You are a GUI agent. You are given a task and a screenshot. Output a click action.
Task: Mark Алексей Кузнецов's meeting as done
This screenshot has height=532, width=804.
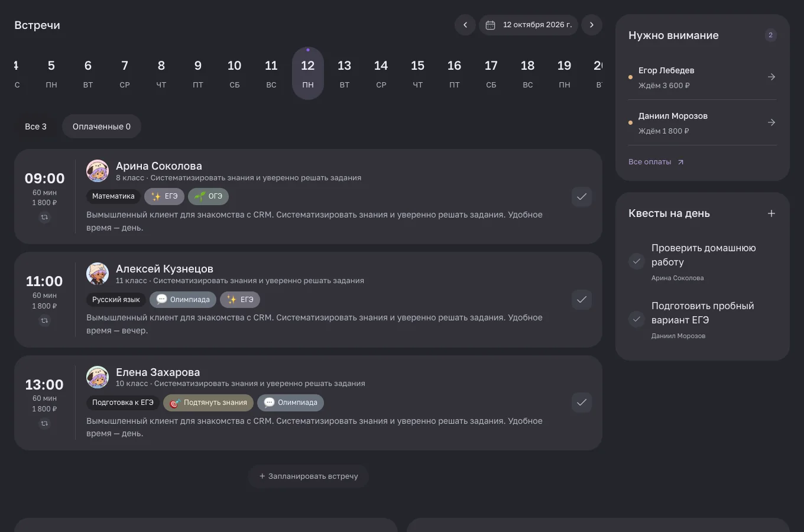pyautogui.click(x=582, y=300)
